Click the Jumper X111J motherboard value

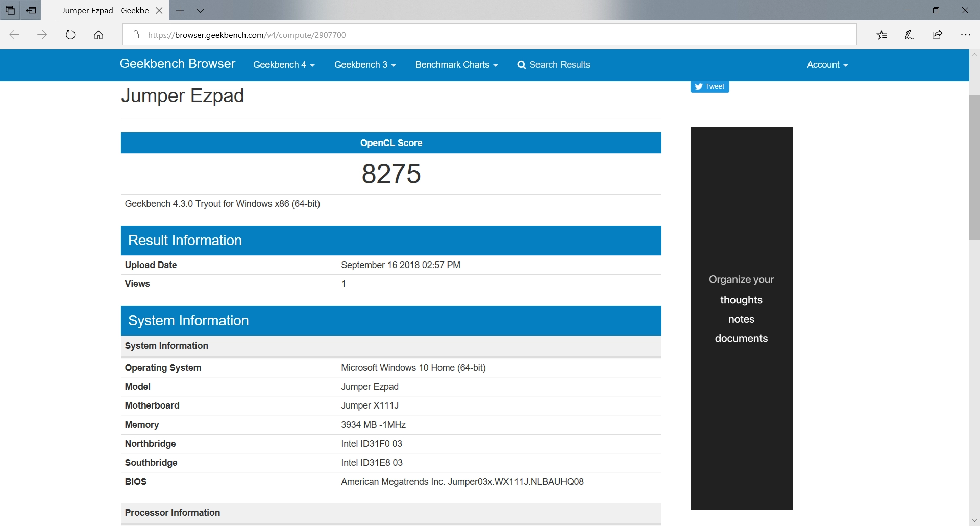[370, 405]
